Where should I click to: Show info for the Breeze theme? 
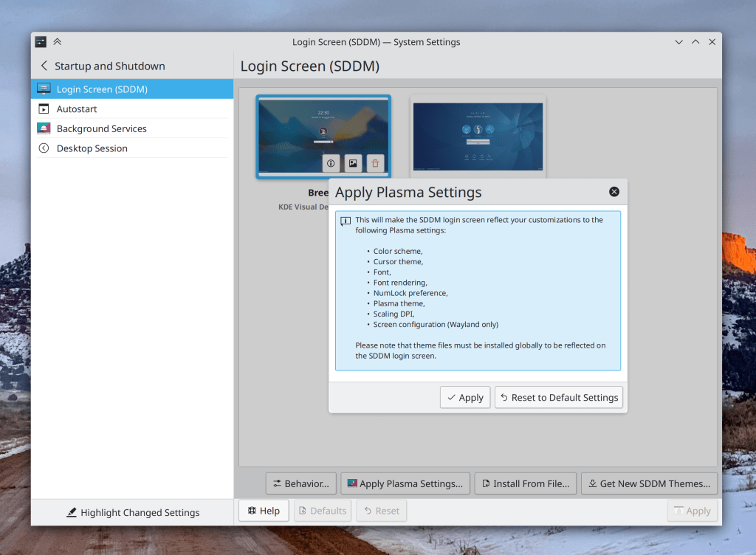tap(331, 164)
